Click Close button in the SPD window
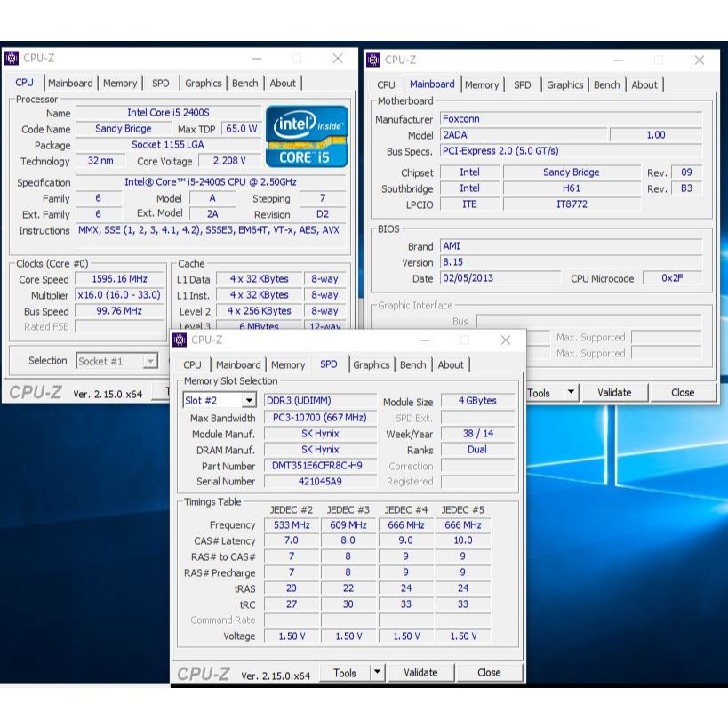 (x=489, y=672)
